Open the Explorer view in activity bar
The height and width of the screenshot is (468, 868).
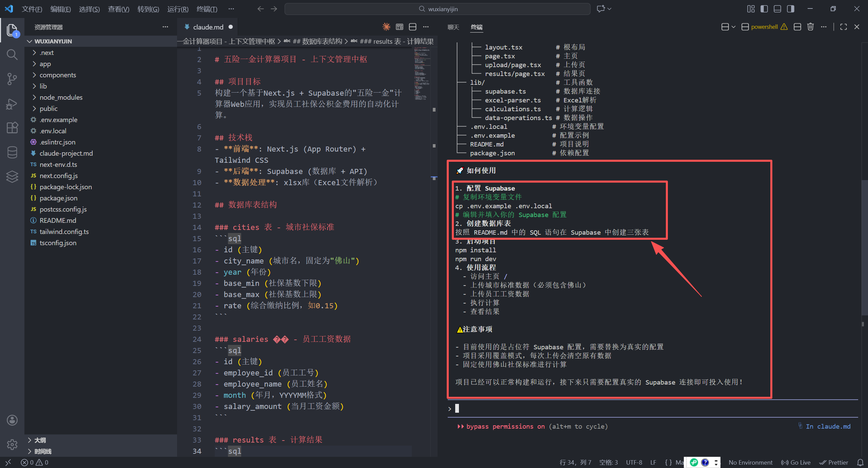click(12, 30)
